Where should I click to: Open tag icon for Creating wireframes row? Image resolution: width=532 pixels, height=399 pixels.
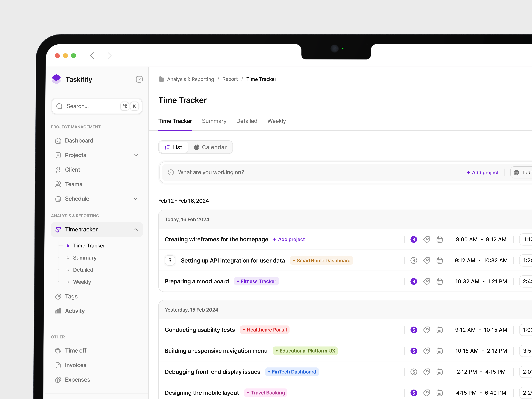pyautogui.click(x=427, y=239)
